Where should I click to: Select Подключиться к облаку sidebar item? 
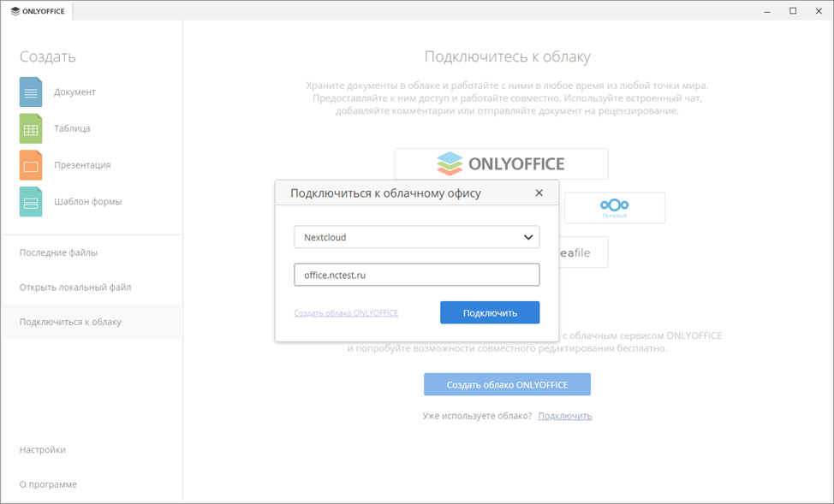pos(70,322)
